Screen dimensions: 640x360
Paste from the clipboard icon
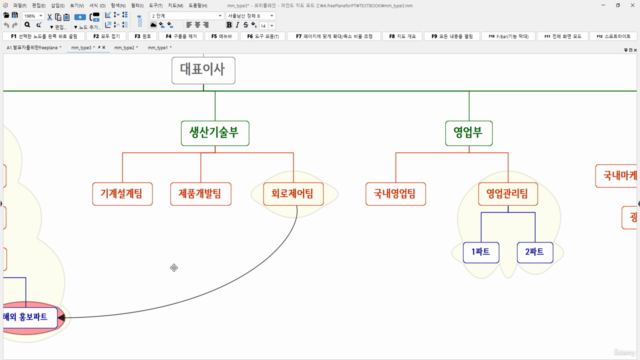[66, 17]
